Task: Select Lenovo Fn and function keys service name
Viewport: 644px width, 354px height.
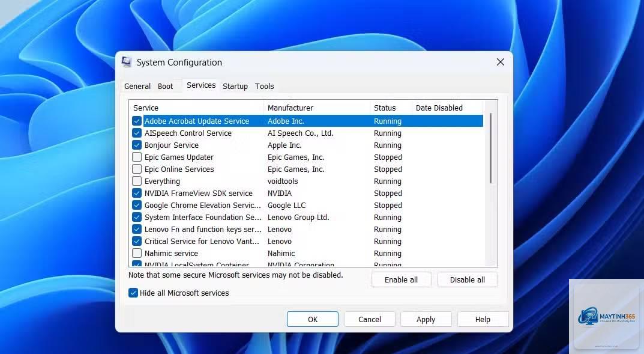Action: (203, 229)
